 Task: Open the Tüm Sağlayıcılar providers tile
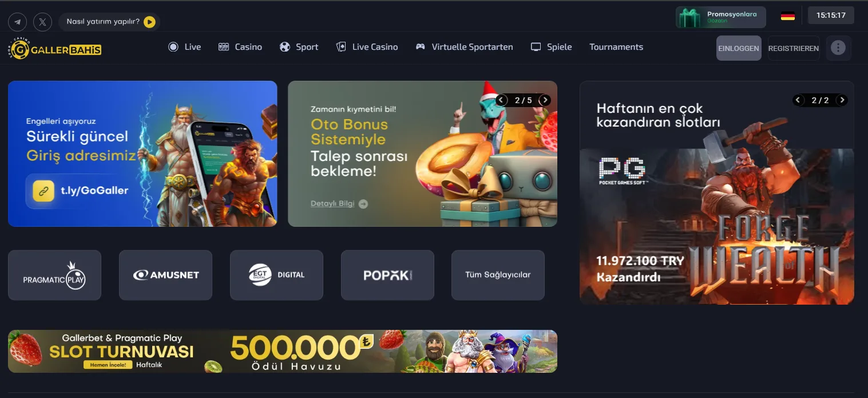click(x=498, y=275)
